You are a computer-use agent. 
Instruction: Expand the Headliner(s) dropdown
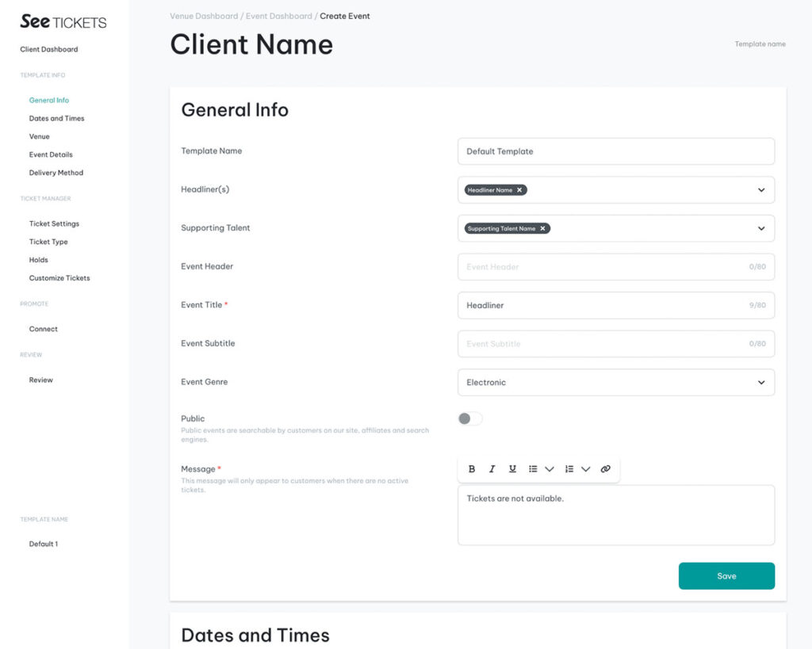761,190
